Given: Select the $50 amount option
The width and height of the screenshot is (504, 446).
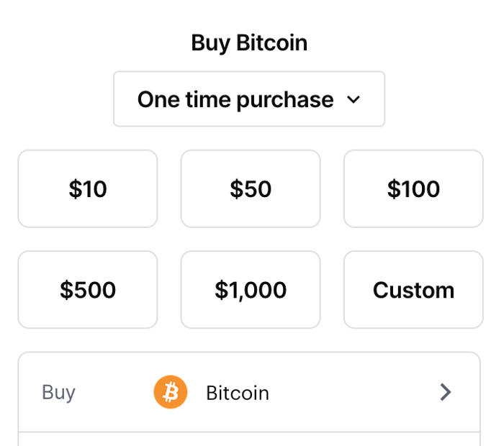Looking at the screenshot, I should 251,188.
